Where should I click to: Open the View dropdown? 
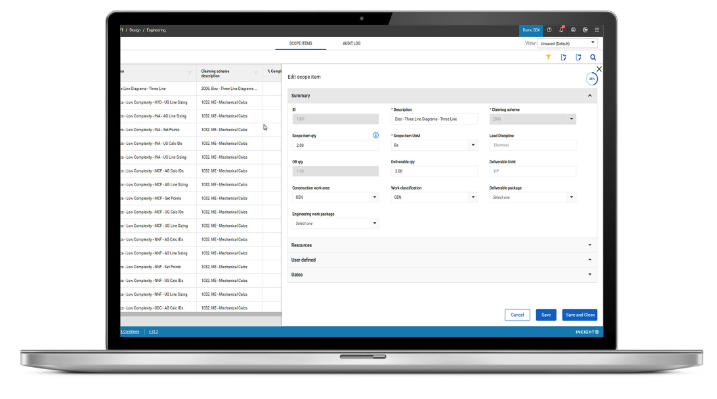click(x=567, y=43)
